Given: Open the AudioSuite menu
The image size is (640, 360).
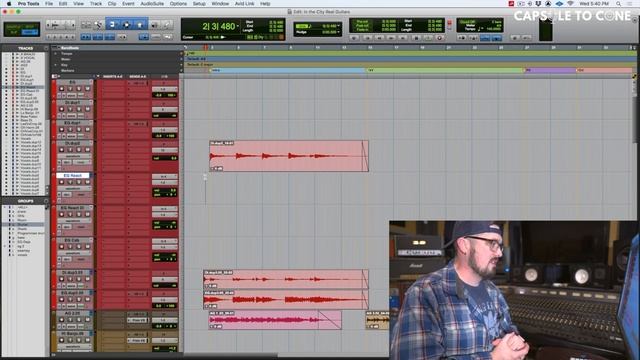Looking at the screenshot, I should pyautogui.click(x=152, y=4).
